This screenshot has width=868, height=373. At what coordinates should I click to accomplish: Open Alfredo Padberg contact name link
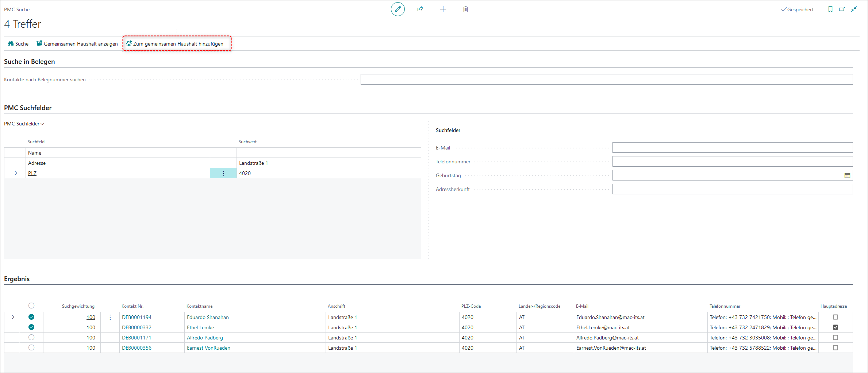click(x=205, y=338)
